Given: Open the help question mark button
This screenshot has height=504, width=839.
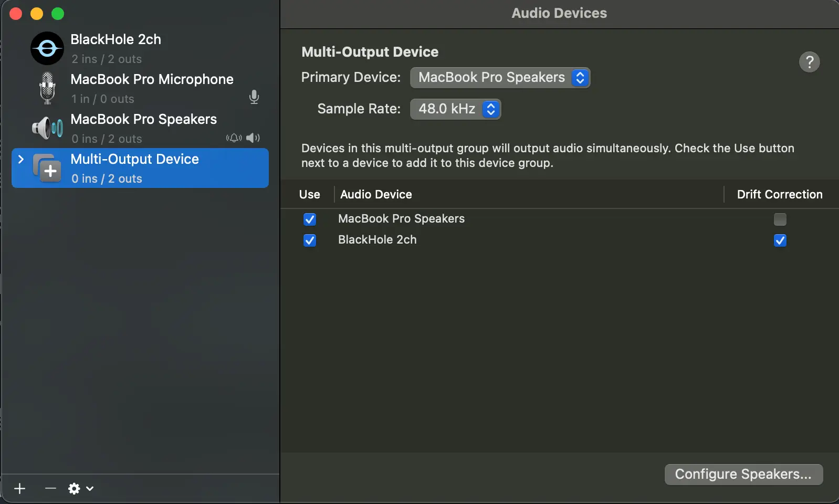Looking at the screenshot, I should pos(809,62).
